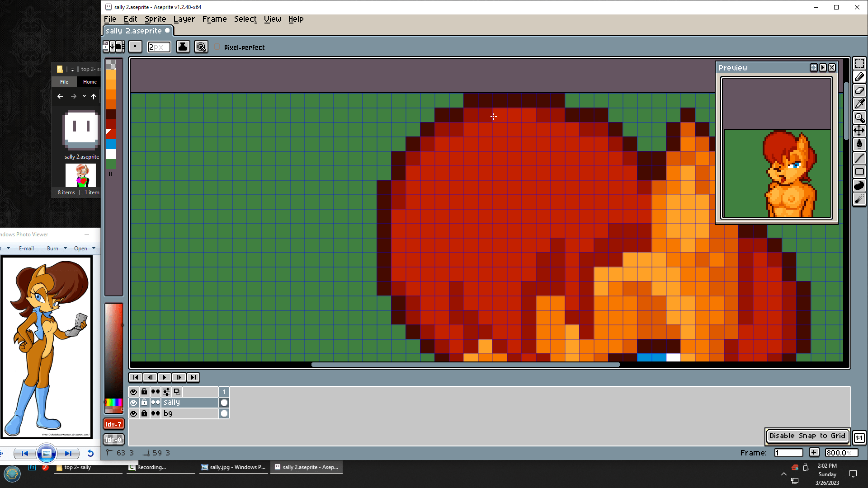Select the Eyedropper tool
This screenshot has height=488, width=868.
859,104
